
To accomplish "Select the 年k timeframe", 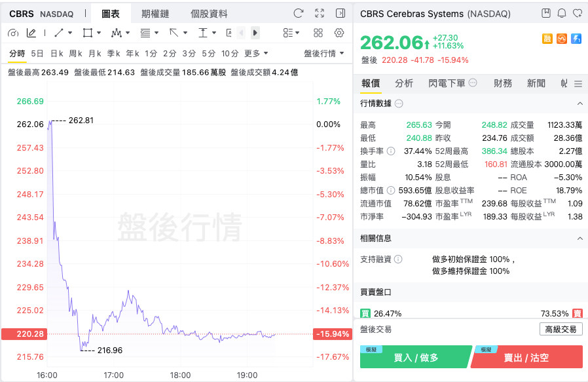I will pyautogui.click(x=132, y=54).
